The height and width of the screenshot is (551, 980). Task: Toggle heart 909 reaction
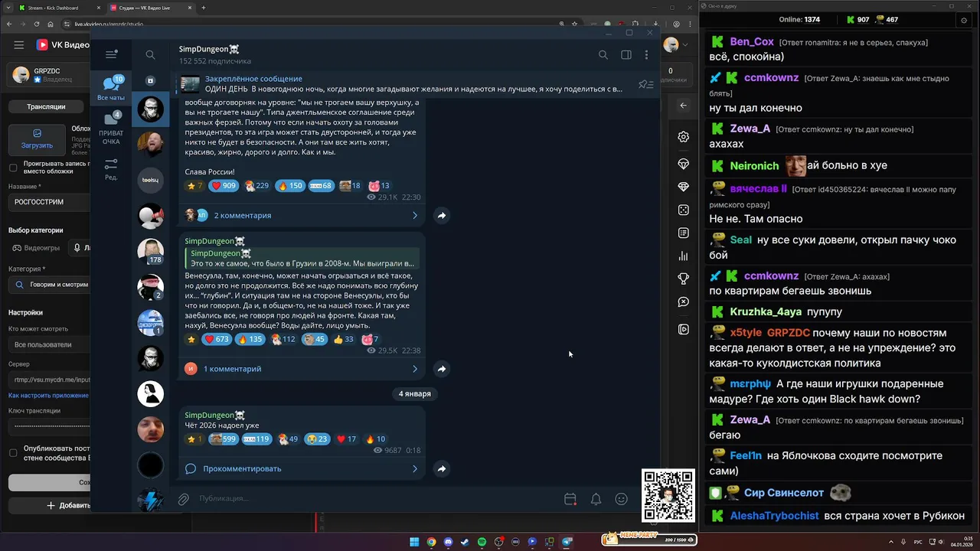(224, 186)
